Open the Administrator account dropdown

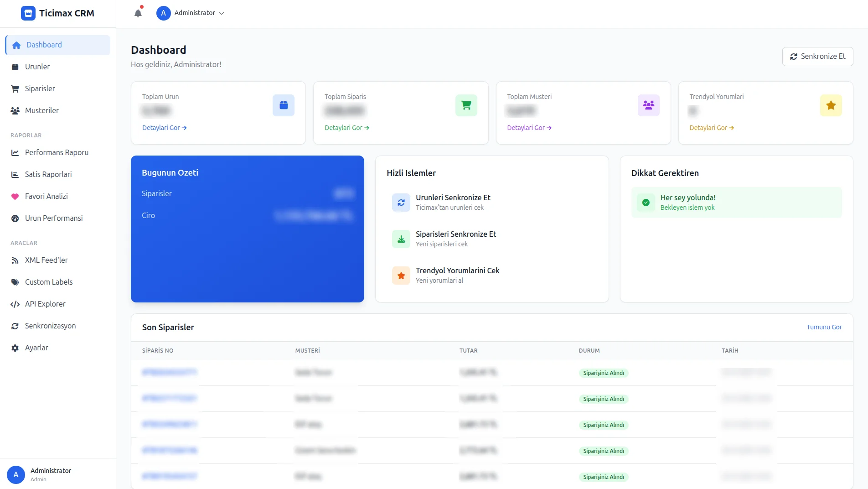pyautogui.click(x=191, y=13)
